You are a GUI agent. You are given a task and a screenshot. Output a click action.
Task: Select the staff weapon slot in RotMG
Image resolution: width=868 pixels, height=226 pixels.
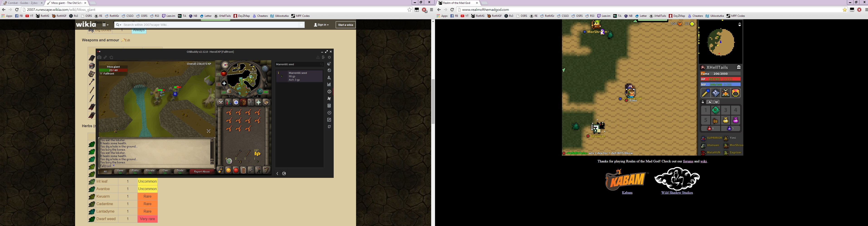[x=706, y=93]
